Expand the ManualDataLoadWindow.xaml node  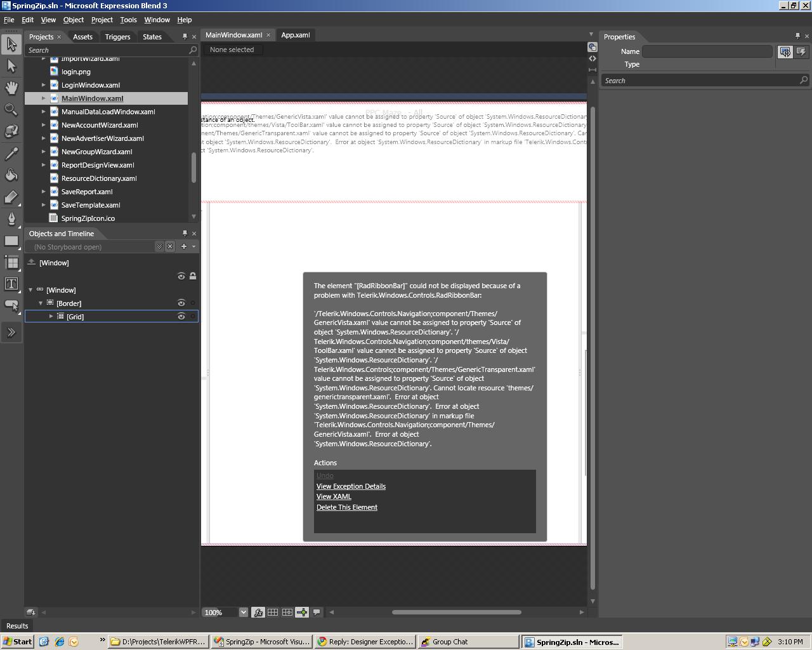pyautogui.click(x=44, y=112)
